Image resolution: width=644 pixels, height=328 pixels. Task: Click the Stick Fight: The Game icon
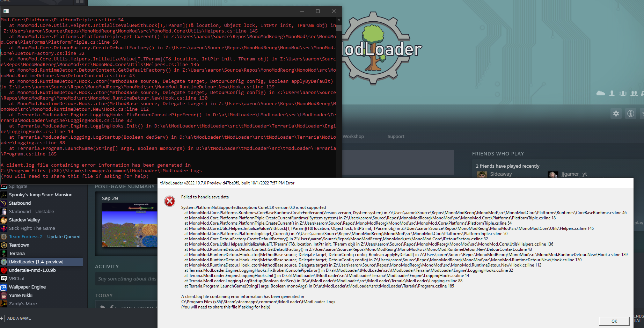[x=4, y=228]
